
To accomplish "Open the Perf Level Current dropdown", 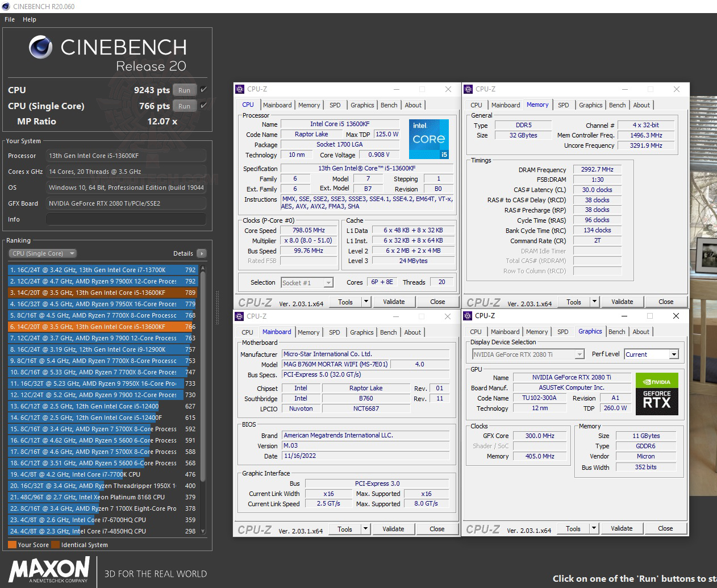I will 652,355.
